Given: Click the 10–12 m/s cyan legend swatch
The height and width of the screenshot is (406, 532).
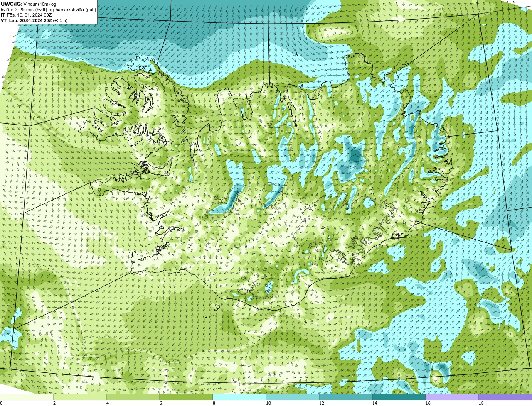Looking at the screenshot, I should point(293,397).
